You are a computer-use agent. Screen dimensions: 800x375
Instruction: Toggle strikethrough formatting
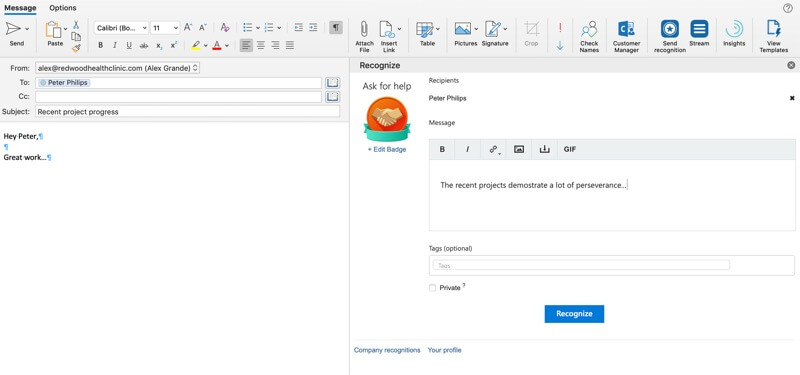[x=144, y=45]
